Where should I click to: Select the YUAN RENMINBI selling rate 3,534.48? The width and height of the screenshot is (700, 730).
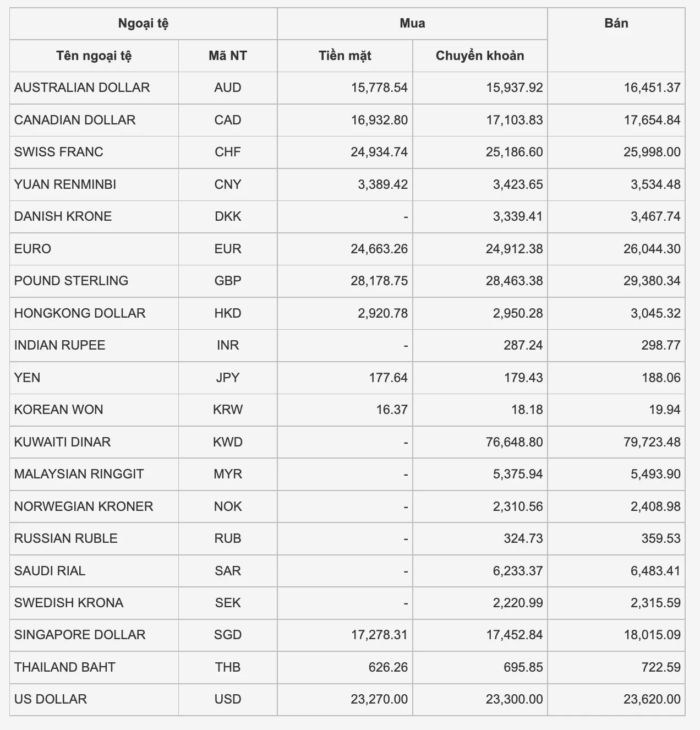coord(655,184)
